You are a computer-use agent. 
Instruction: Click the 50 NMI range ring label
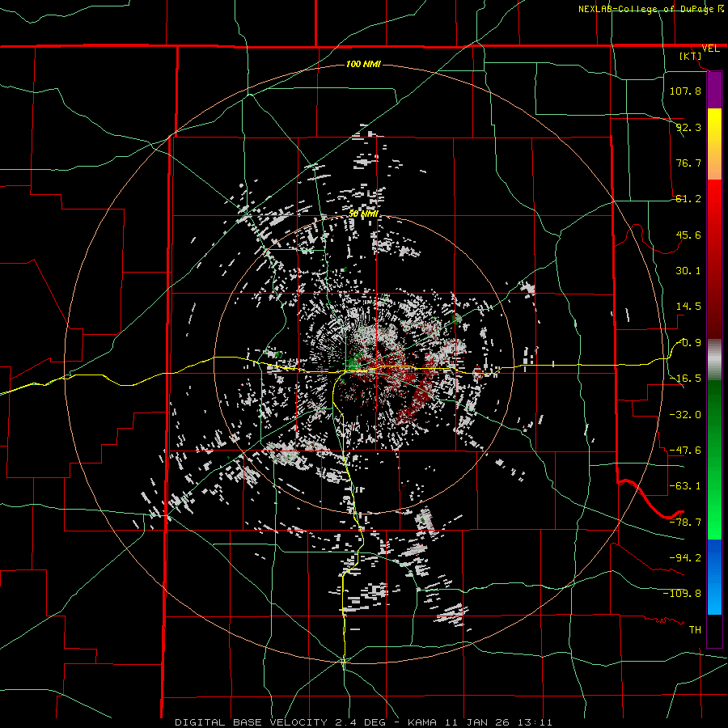pyautogui.click(x=363, y=214)
